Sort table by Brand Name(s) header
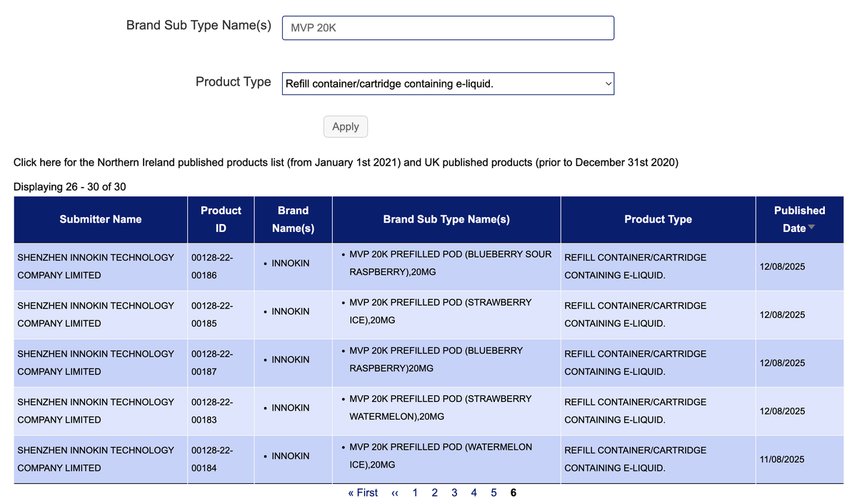 293,219
